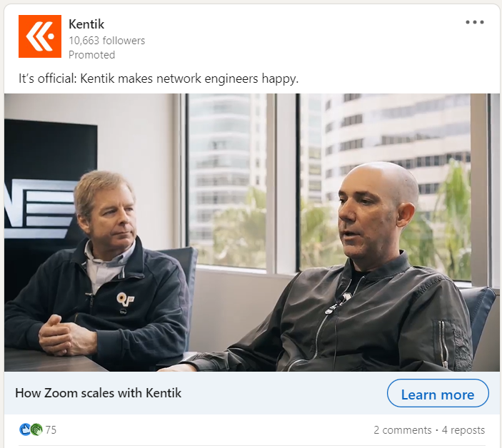Click the Learn more button

(438, 393)
